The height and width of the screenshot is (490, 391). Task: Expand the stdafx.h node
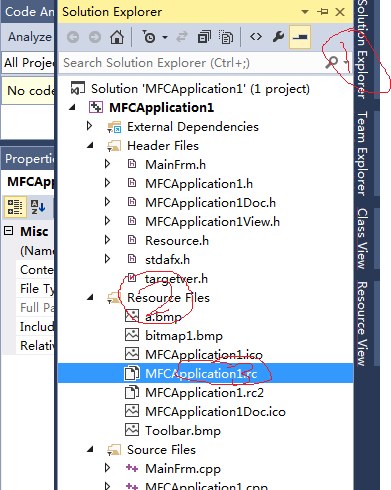(107, 259)
